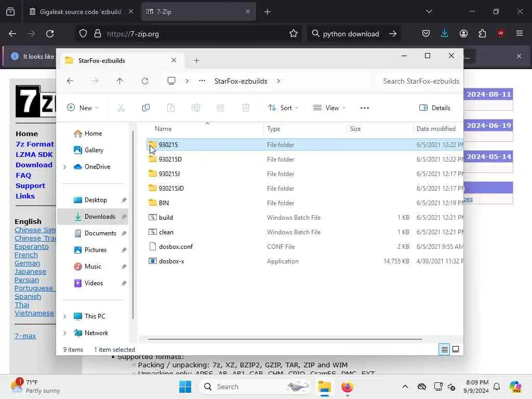Image resolution: width=532 pixels, height=399 pixels.
Task: Expand the chevron after StarFox-ezbuilds breadcrumb
Action: 278,81
